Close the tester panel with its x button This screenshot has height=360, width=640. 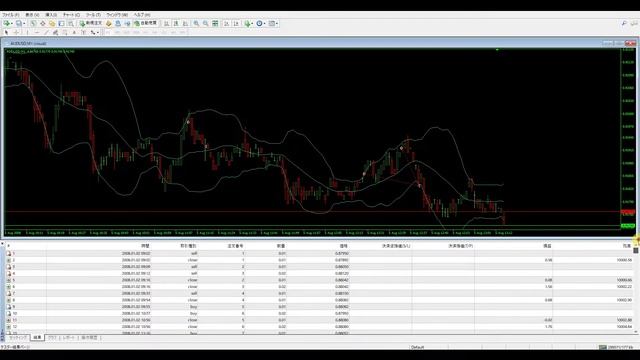2,244
